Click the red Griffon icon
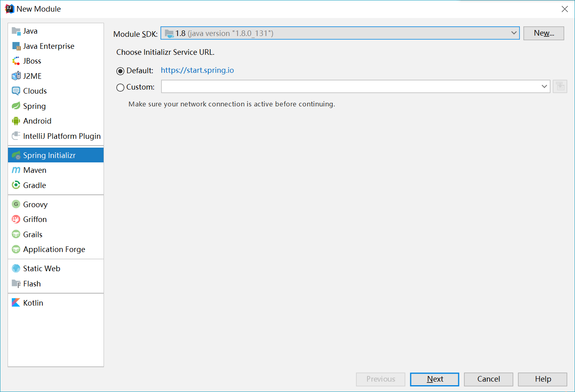The width and height of the screenshot is (575, 392). [x=16, y=219]
